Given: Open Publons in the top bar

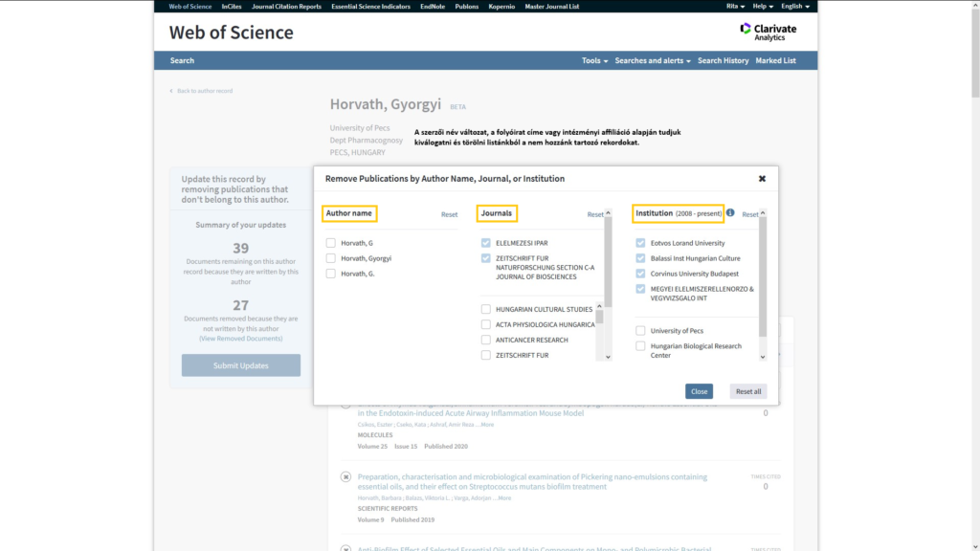Looking at the screenshot, I should pos(466,7).
